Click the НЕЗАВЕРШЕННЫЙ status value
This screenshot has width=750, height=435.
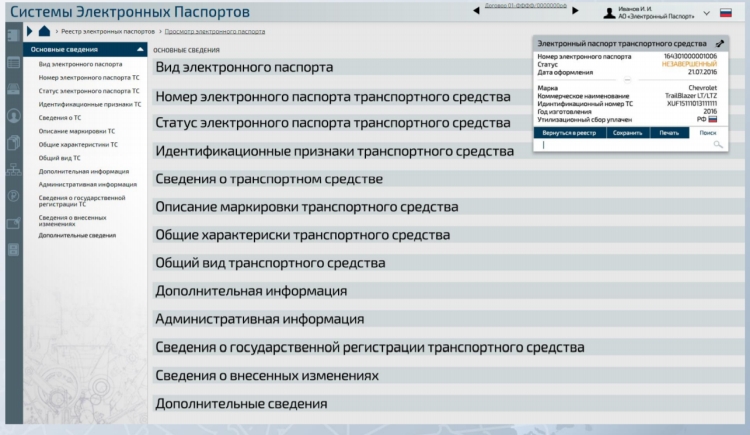coord(689,64)
